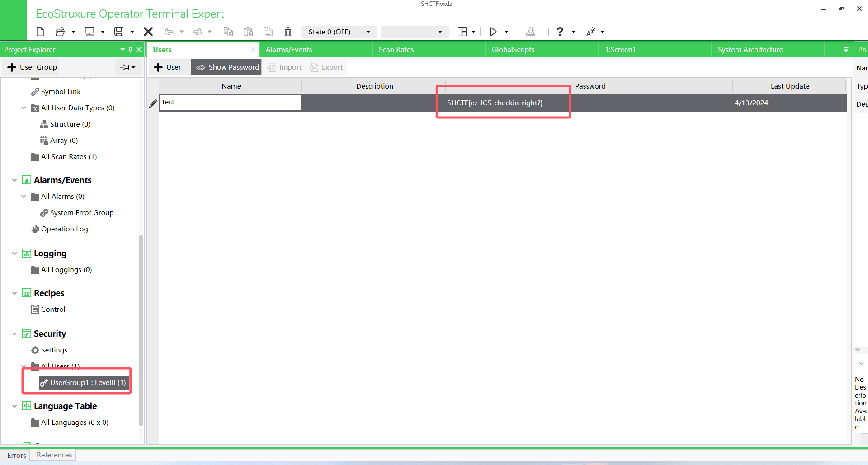The height and width of the screenshot is (465, 868).
Task: Select Structure (0) tree item
Action: tap(66, 124)
